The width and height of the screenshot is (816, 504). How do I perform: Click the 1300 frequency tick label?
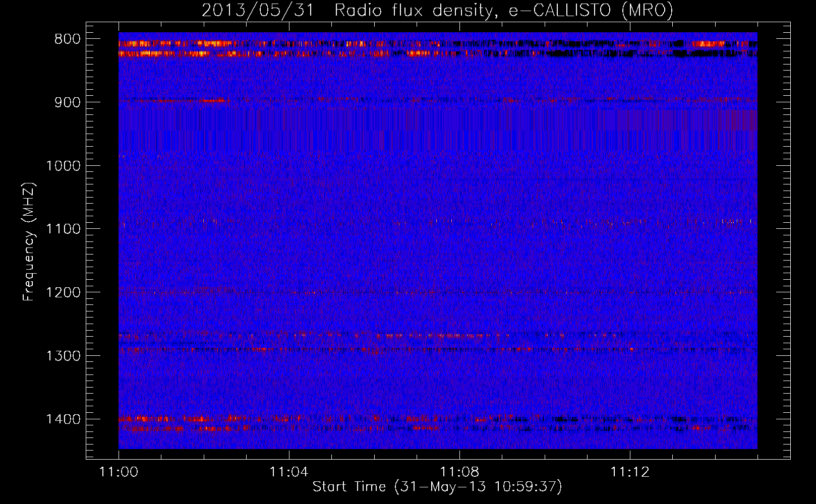coord(63,356)
